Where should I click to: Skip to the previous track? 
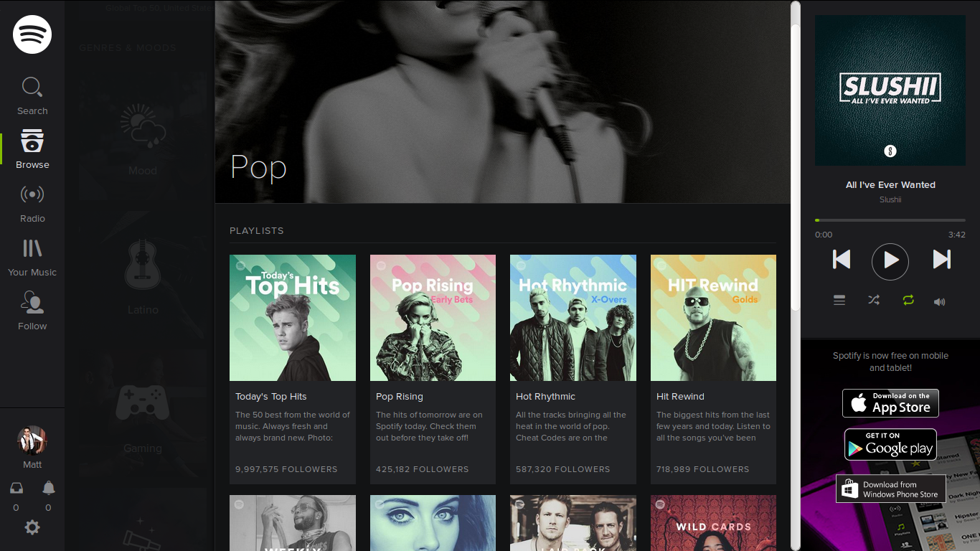tap(842, 259)
